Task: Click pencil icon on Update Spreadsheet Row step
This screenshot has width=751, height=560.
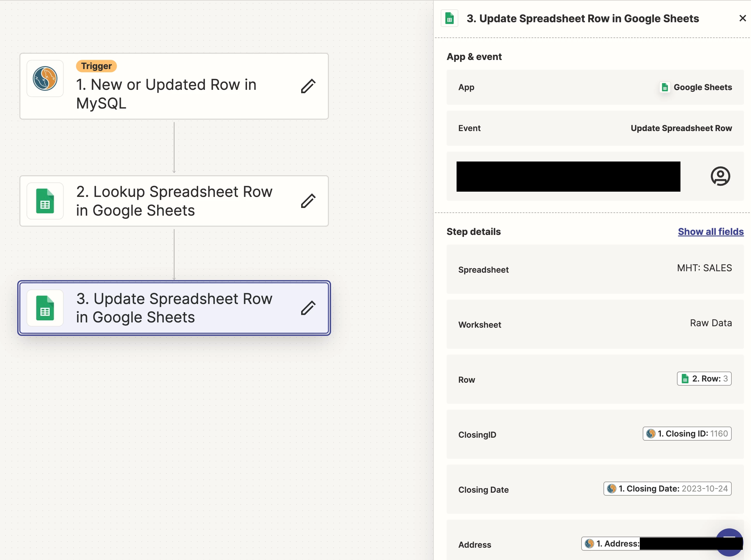Action: 308,308
